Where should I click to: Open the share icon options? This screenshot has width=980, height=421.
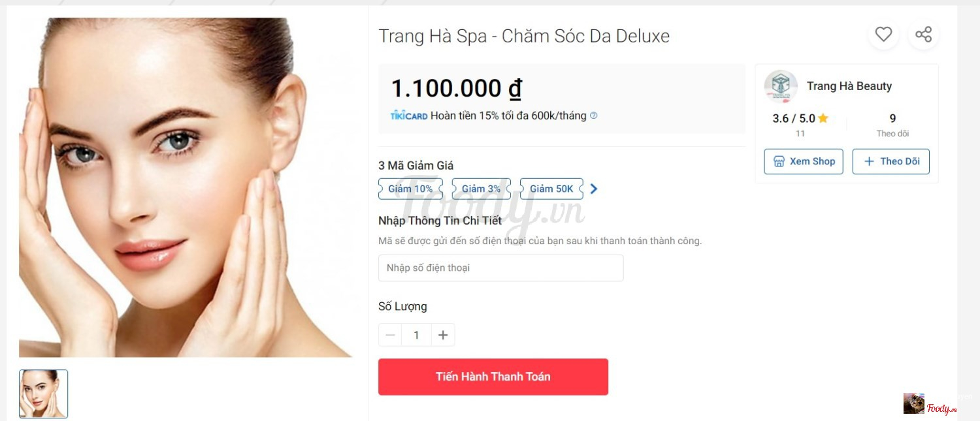tap(923, 34)
